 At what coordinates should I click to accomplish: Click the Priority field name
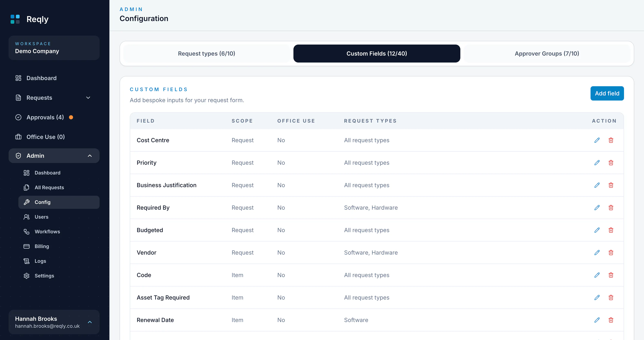pos(147,163)
